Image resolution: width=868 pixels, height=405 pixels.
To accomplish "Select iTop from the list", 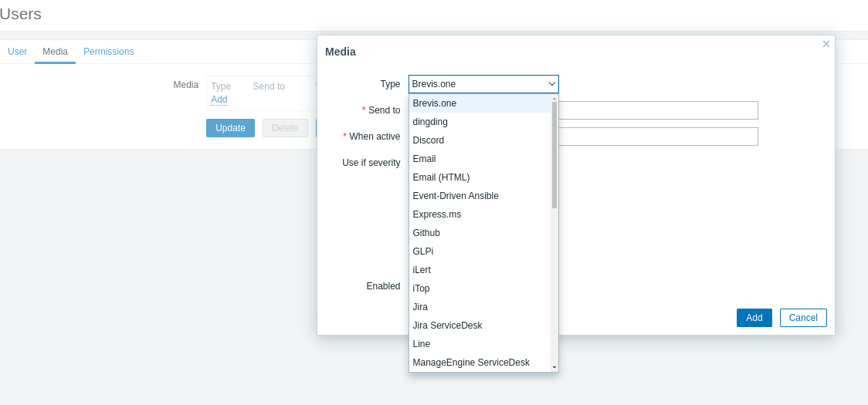I will 480,289.
